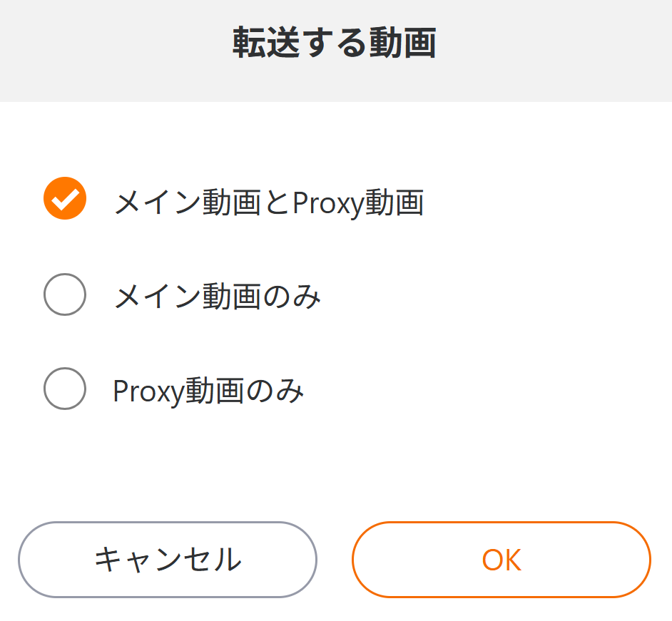Select the Proxy動画のみ radio button

[x=65, y=389]
